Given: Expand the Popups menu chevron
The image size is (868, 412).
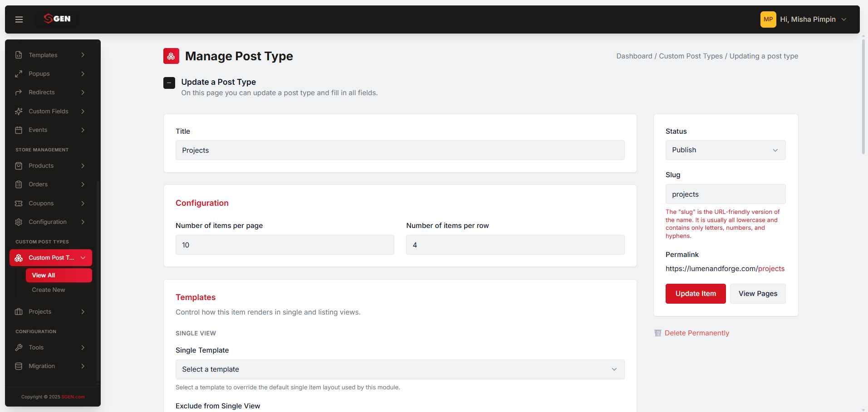Looking at the screenshot, I should click(x=83, y=73).
